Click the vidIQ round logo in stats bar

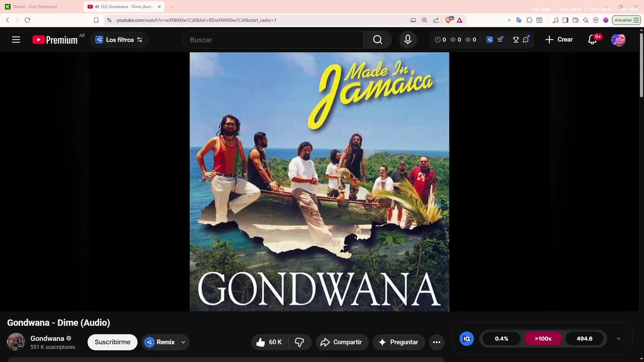(x=467, y=339)
